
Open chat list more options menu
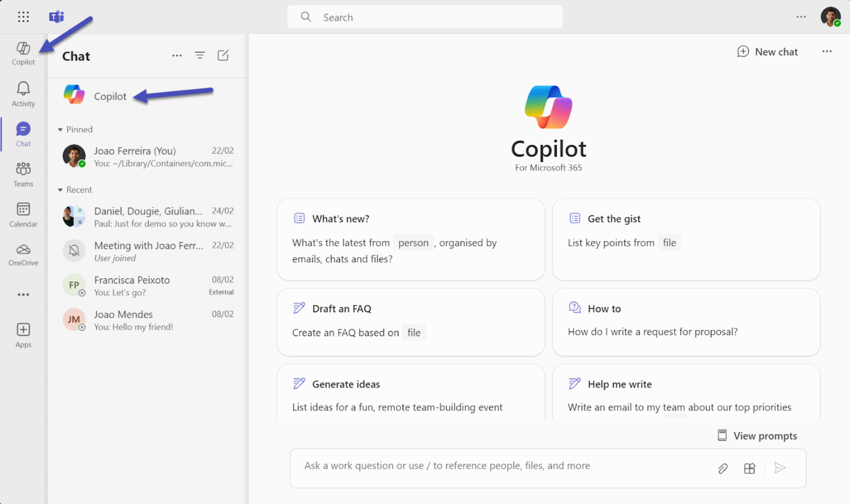pos(177,55)
